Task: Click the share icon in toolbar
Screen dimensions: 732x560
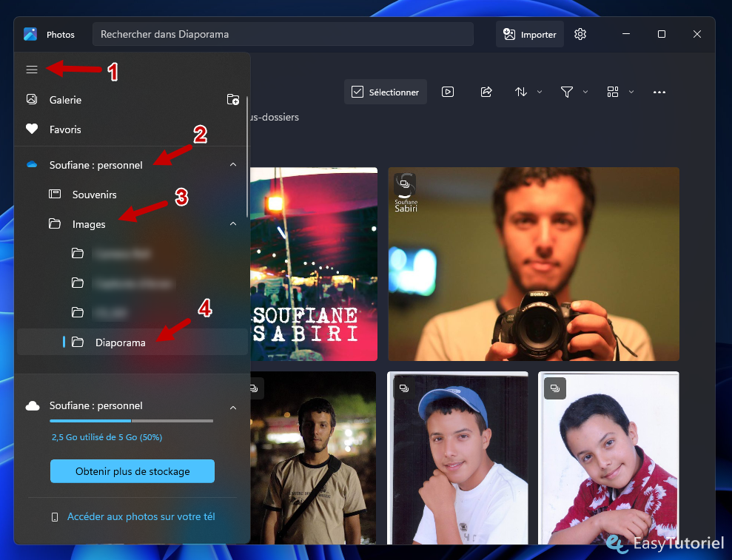Action: [486, 92]
